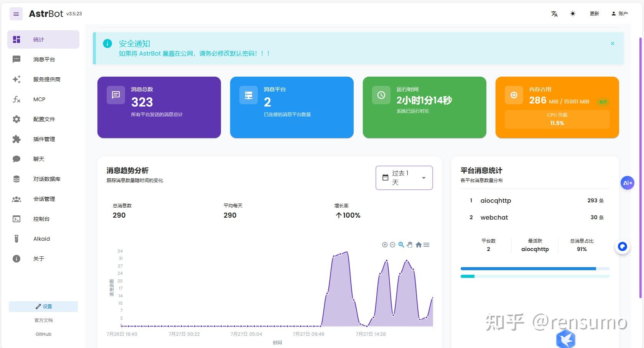This screenshot has width=644, height=348.
Task: Zoom out on the chart
Action: tap(392, 245)
